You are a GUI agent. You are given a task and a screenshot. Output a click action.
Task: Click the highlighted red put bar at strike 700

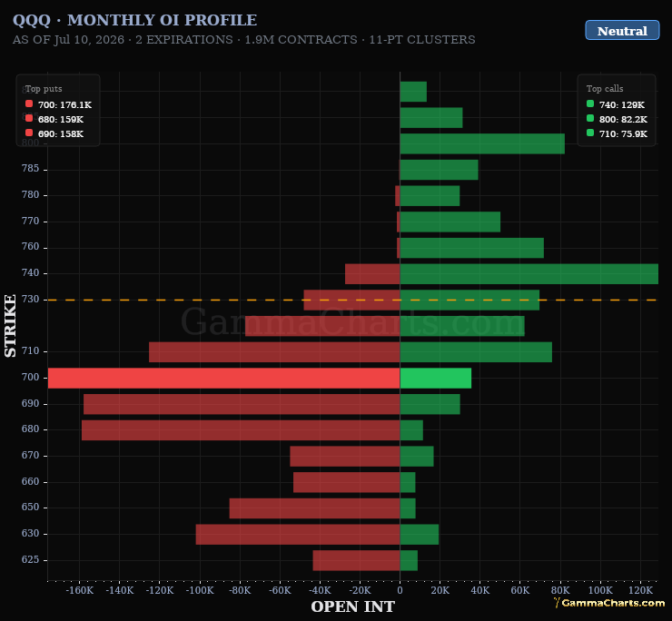(x=223, y=378)
